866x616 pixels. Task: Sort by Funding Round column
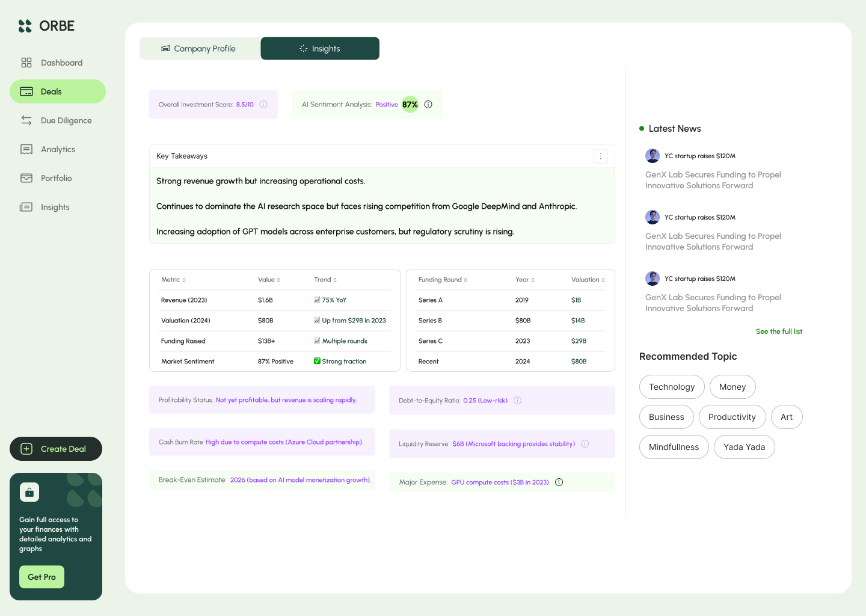coord(443,280)
